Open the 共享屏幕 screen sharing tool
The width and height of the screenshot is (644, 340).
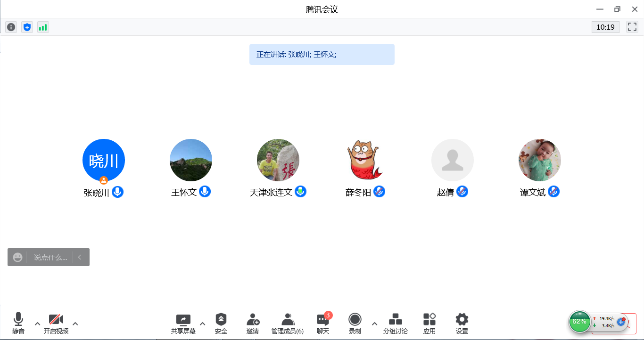(183, 323)
